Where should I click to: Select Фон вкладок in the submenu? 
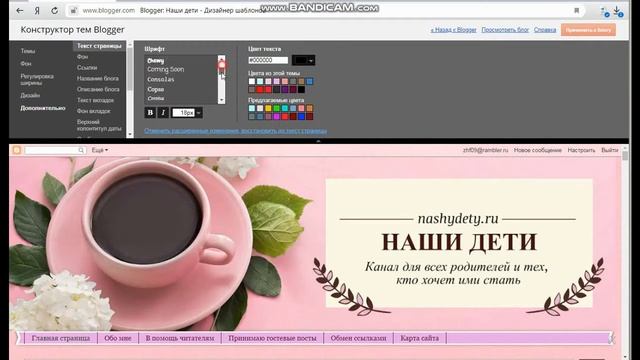pos(93,111)
